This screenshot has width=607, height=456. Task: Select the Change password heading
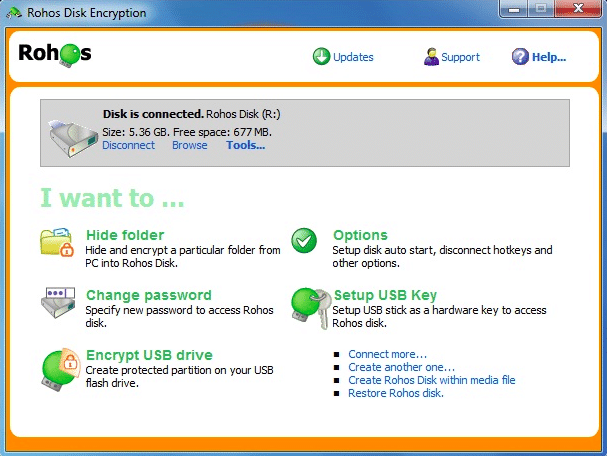(149, 295)
